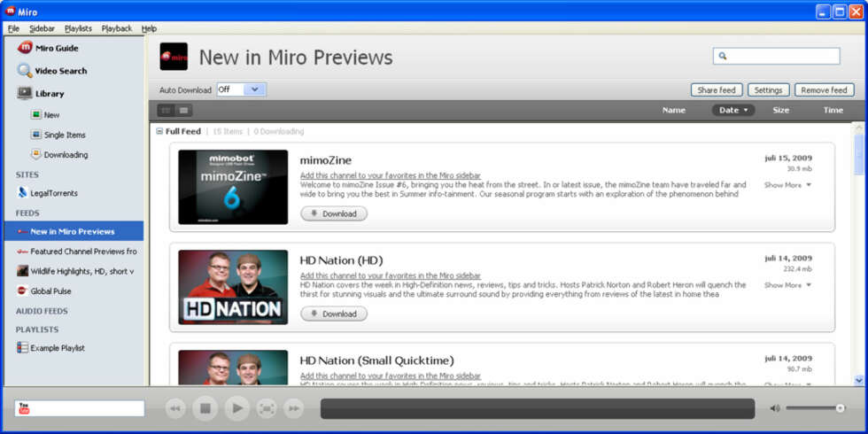Click the HD Nation (HD) title
This screenshot has height=434, width=868.
pyautogui.click(x=342, y=260)
